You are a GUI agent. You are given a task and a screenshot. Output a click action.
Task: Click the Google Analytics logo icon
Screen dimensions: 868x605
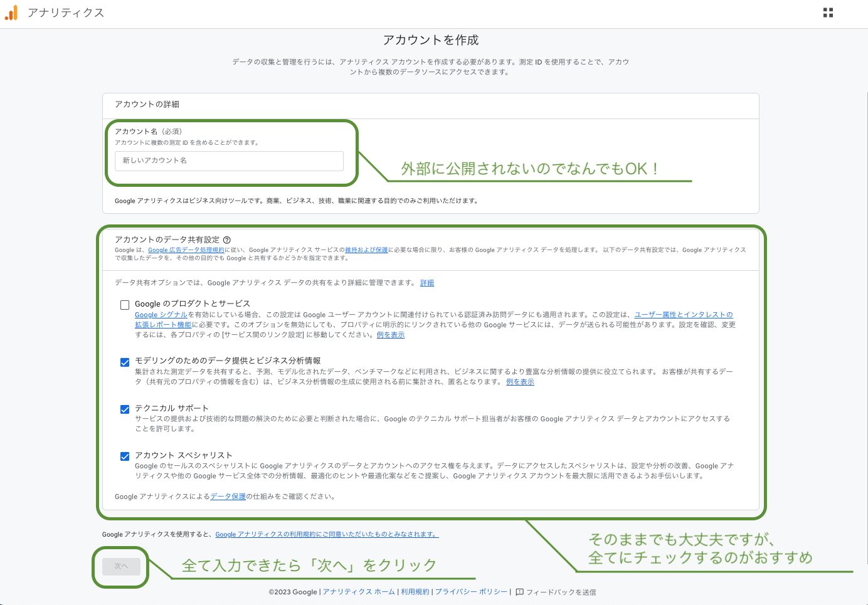tap(11, 13)
